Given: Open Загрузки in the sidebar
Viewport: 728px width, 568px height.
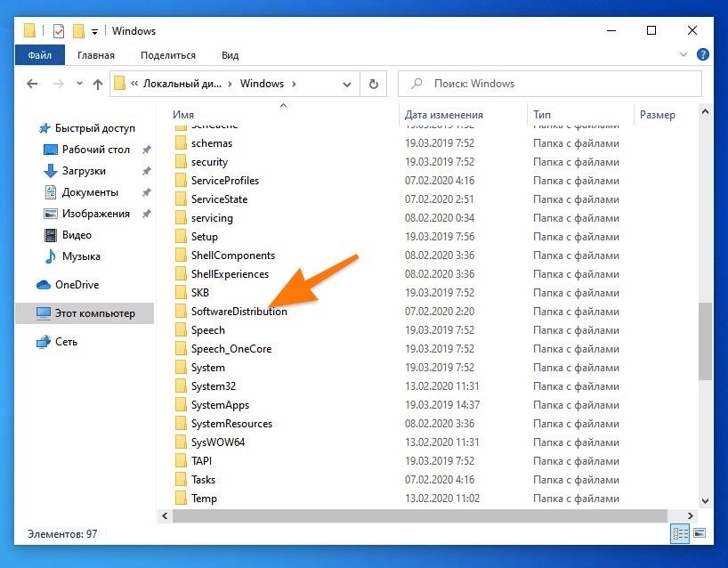Looking at the screenshot, I should (84, 171).
